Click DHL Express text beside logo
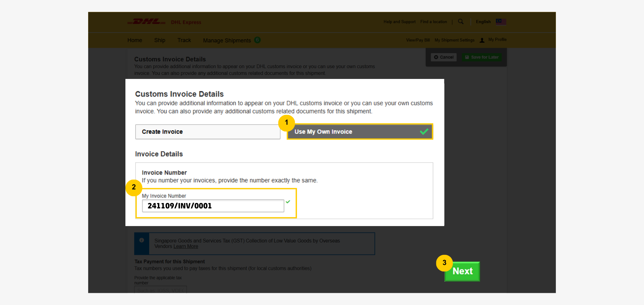This screenshot has width=644, height=305. [x=186, y=22]
